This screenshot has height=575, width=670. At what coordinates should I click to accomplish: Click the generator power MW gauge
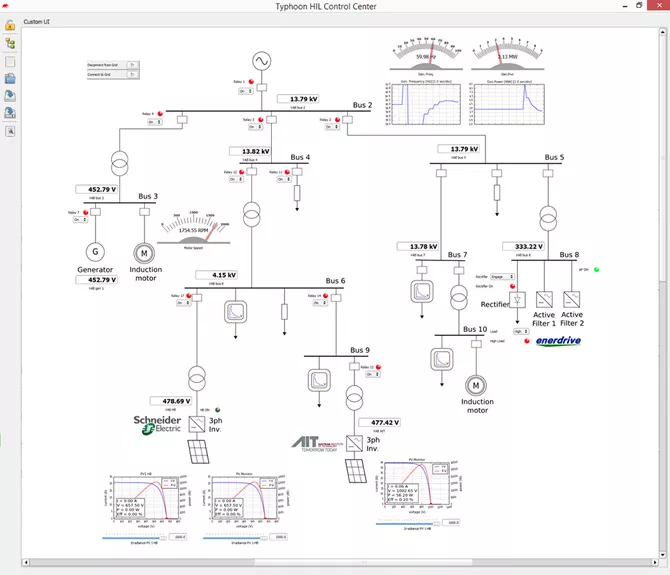508,54
